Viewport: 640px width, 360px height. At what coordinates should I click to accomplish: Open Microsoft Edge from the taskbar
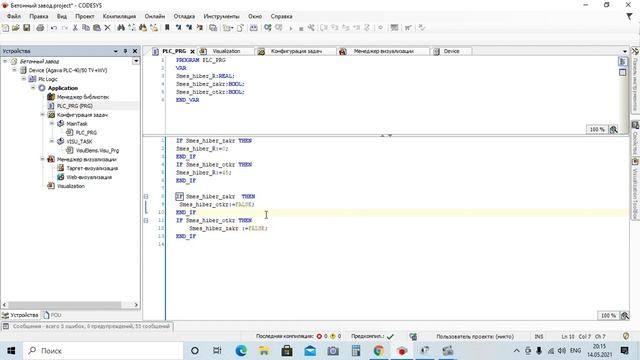click(241, 351)
